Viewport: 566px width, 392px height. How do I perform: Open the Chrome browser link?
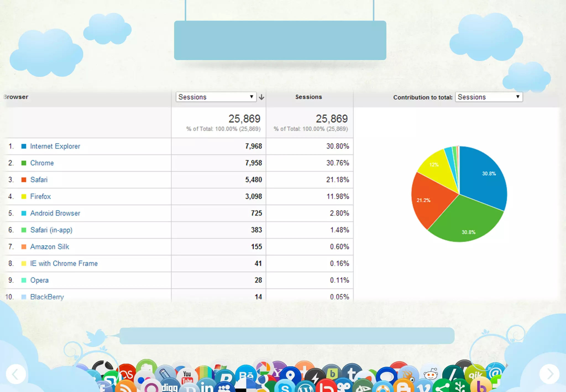click(x=42, y=163)
